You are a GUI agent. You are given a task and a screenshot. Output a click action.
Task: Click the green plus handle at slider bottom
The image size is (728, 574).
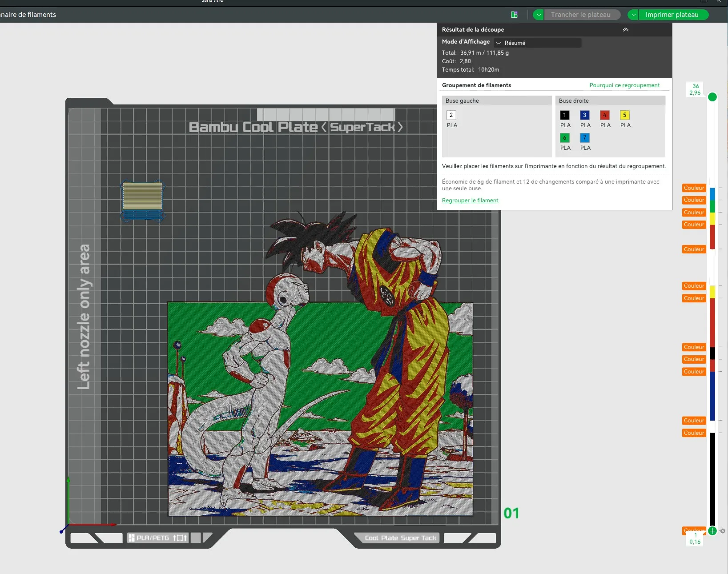pyautogui.click(x=712, y=531)
